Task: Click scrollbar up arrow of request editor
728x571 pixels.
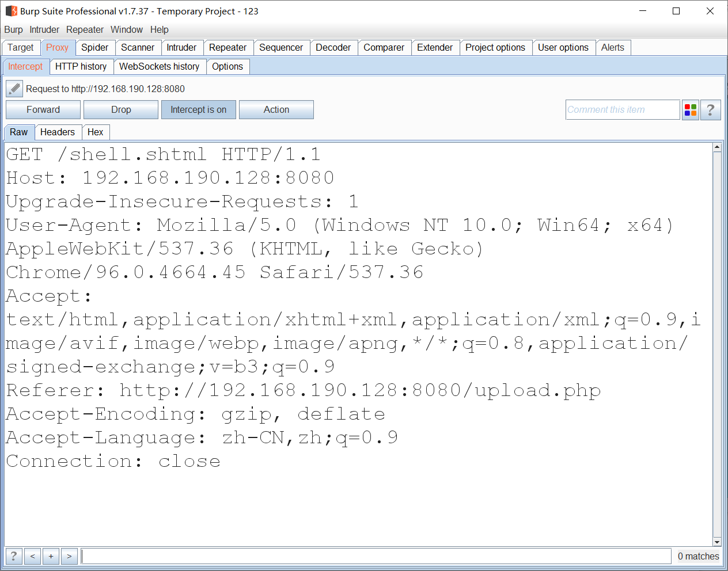Action: point(717,147)
